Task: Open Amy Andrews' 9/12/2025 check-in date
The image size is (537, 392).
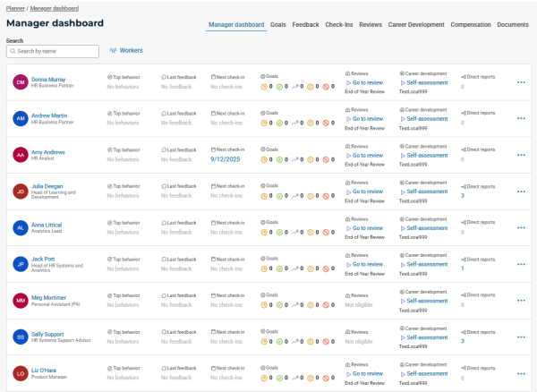Action: point(227,158)
